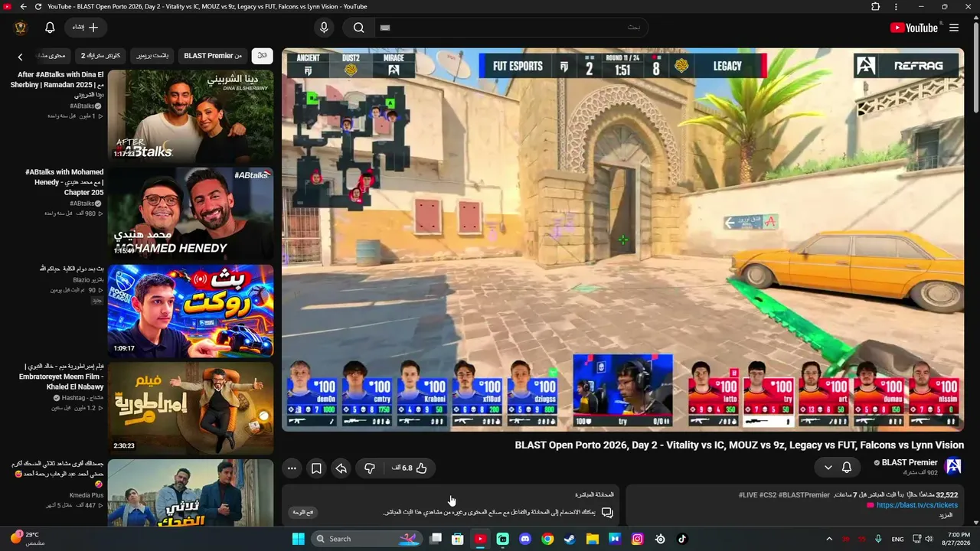Image resolution: width=980 pixels, height=551 pixels.
Task: Open File Explorer from taskbar
Action: (593, 539)
